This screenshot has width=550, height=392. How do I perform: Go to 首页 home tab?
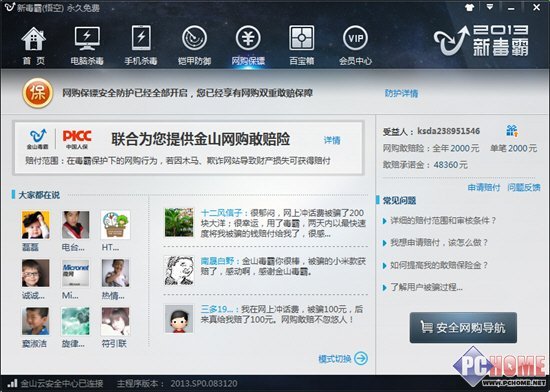(34, 46)
